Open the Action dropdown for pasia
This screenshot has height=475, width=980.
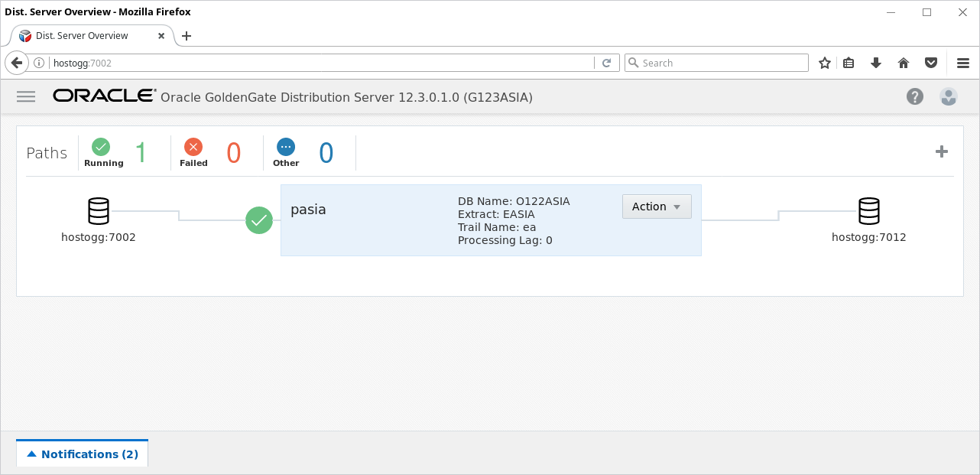tap(657, 207)
